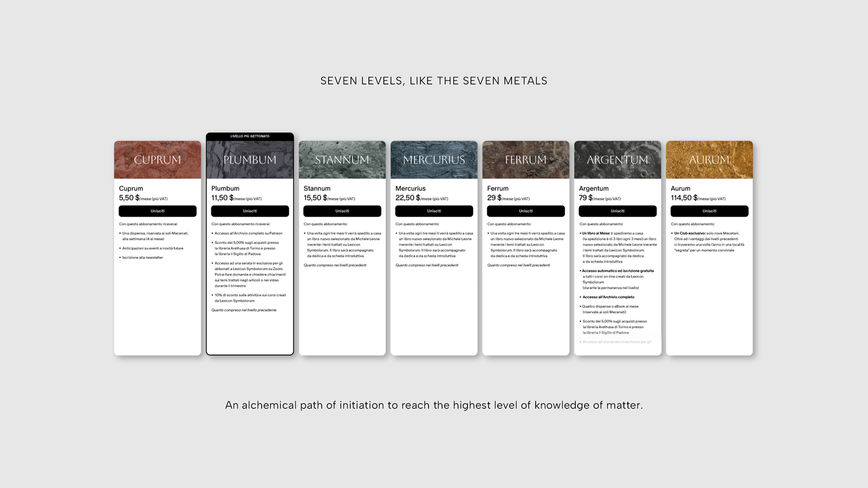
Task: Click the Cuprum copper texture banner
Action: point(157,160)
